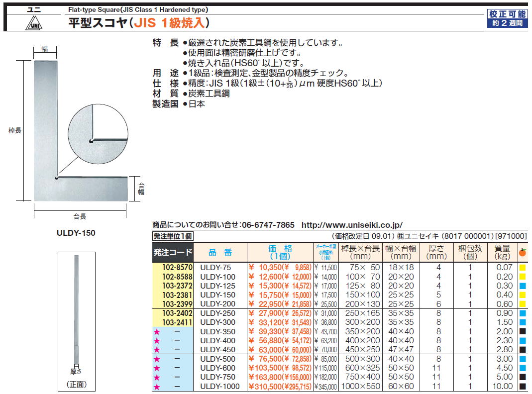532x394 pixels.
Task: Click the 棹長 dimension label on diagram
Action: click(14, 130)
